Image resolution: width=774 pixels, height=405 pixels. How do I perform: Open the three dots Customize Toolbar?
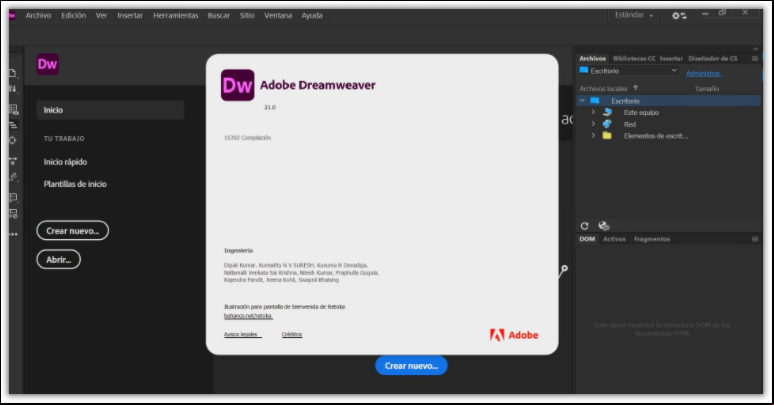tap(13, 234)
